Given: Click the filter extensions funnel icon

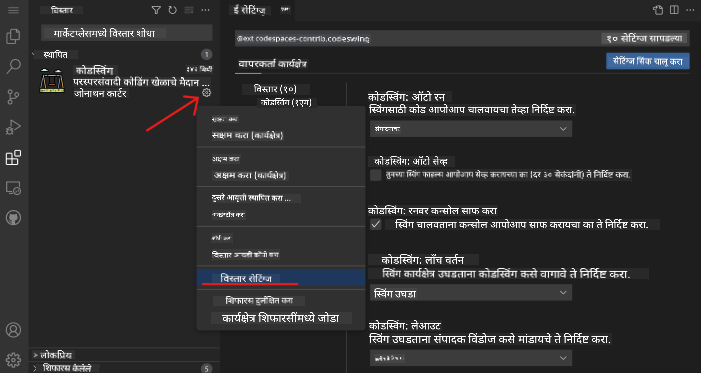Looking at the screenshot, I should pos(156,10).
